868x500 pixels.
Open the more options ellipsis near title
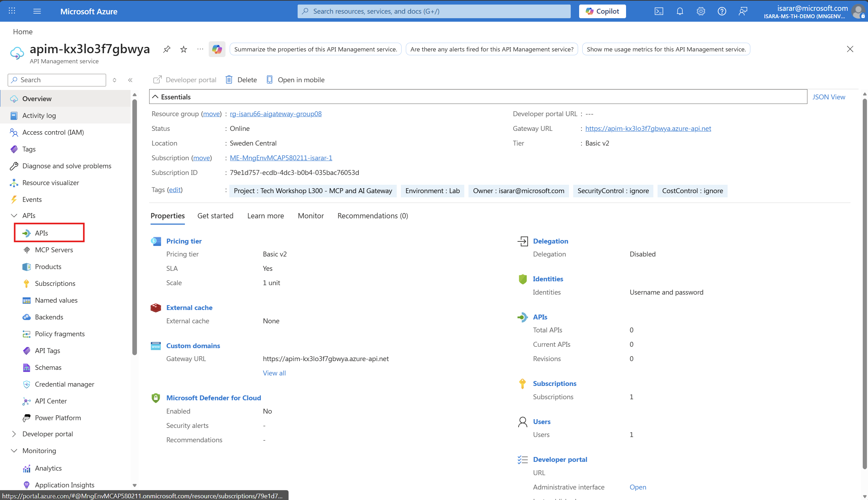coord(200,49)
